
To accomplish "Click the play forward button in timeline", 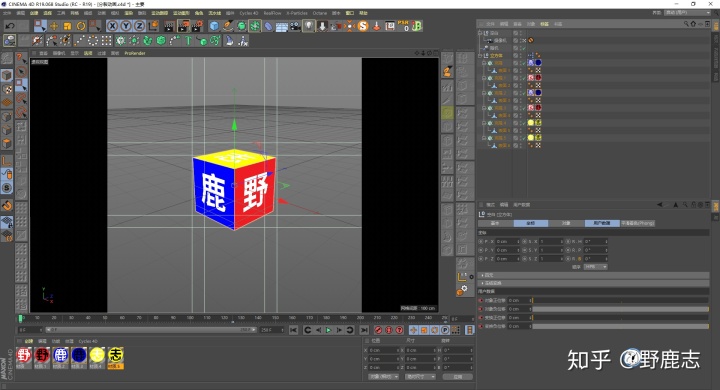I will pyautogui.click(x=328, y=330).
